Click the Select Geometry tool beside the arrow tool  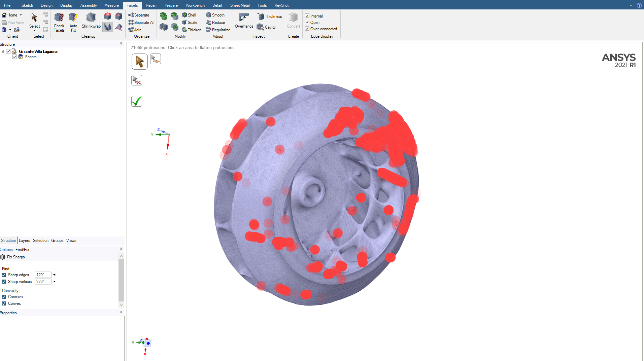pos(156,59)
